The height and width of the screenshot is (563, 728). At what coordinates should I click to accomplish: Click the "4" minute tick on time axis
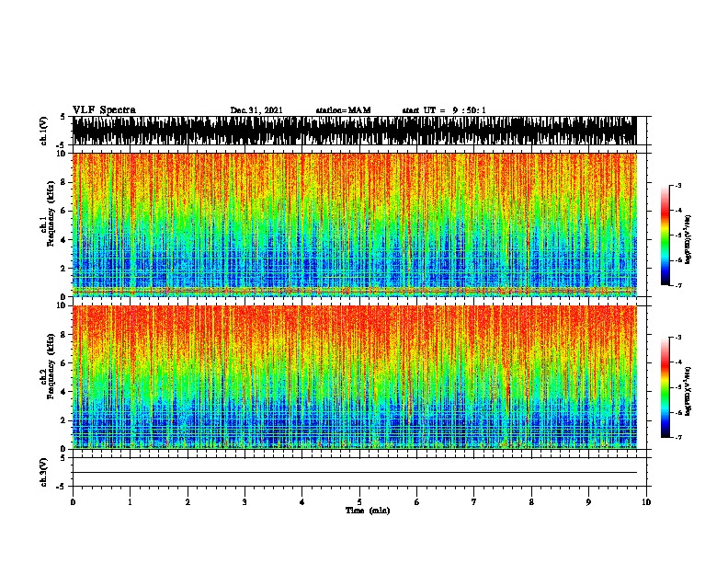coord(302,502)
